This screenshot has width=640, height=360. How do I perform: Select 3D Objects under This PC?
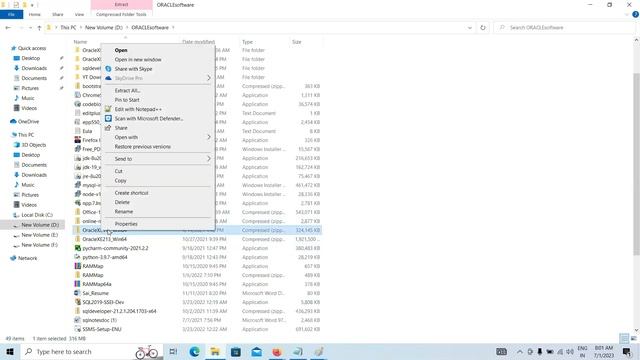tap(33, 145)
